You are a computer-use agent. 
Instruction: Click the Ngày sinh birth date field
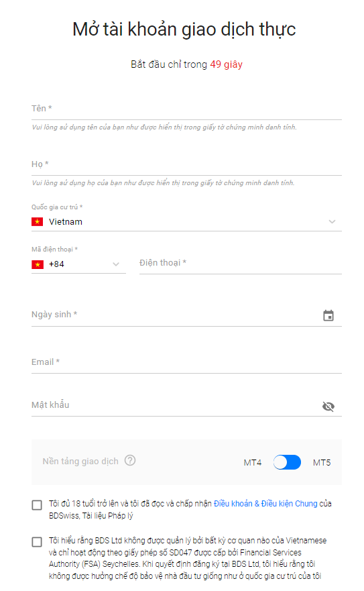(186, 315)
